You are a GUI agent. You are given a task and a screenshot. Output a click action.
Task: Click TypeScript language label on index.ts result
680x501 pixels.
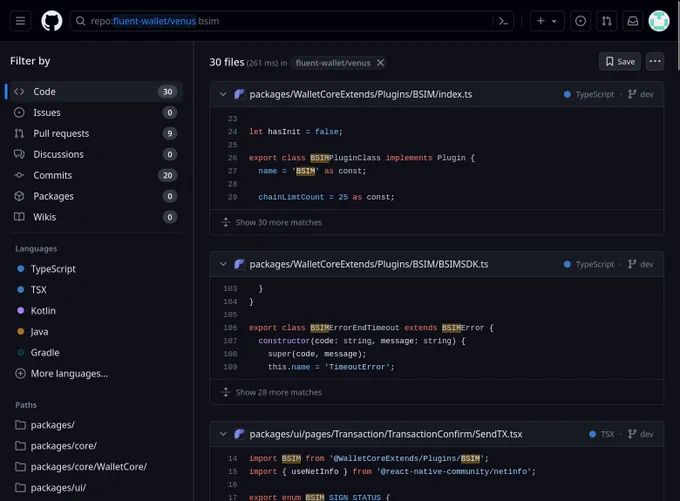pos(589,94)
